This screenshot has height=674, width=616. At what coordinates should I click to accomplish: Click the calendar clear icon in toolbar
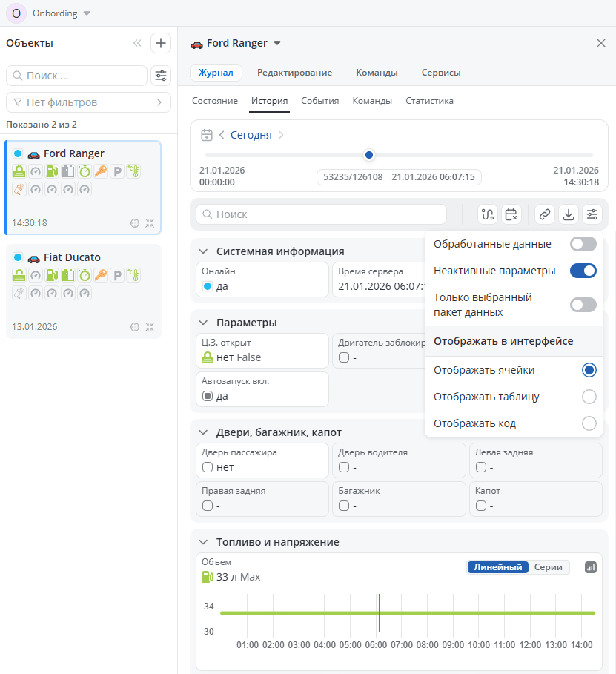(511, 214)
